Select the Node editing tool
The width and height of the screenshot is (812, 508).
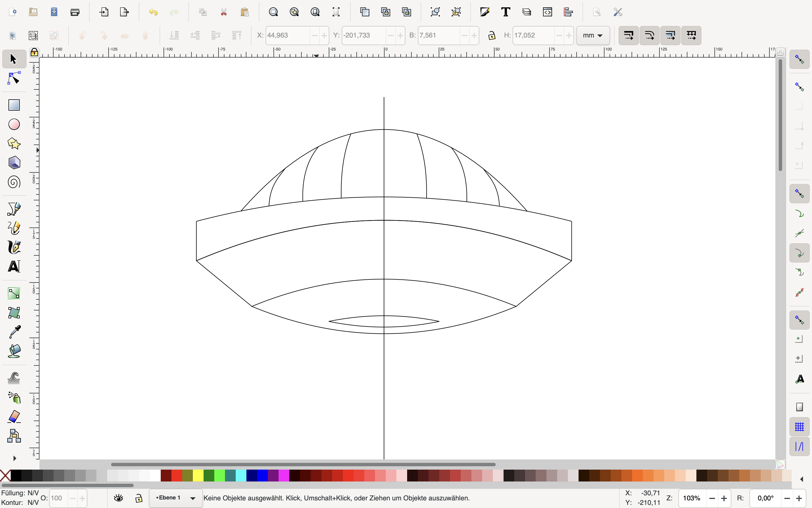click(14, 78)
